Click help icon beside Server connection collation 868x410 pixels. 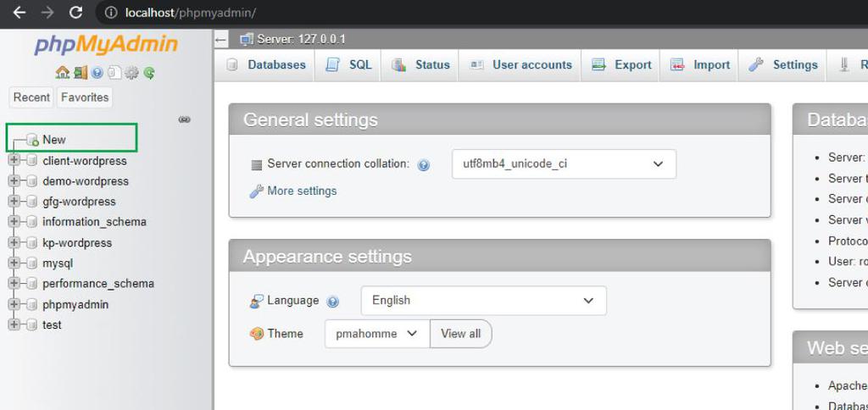424,165
